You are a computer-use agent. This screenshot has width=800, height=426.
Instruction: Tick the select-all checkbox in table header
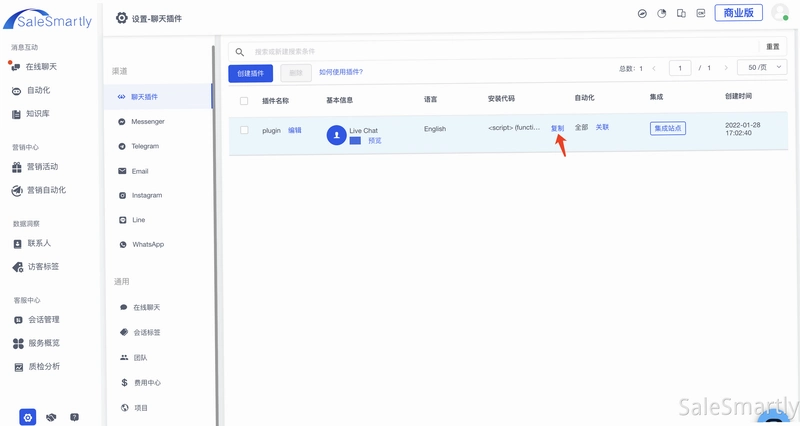tap(244, 101)
